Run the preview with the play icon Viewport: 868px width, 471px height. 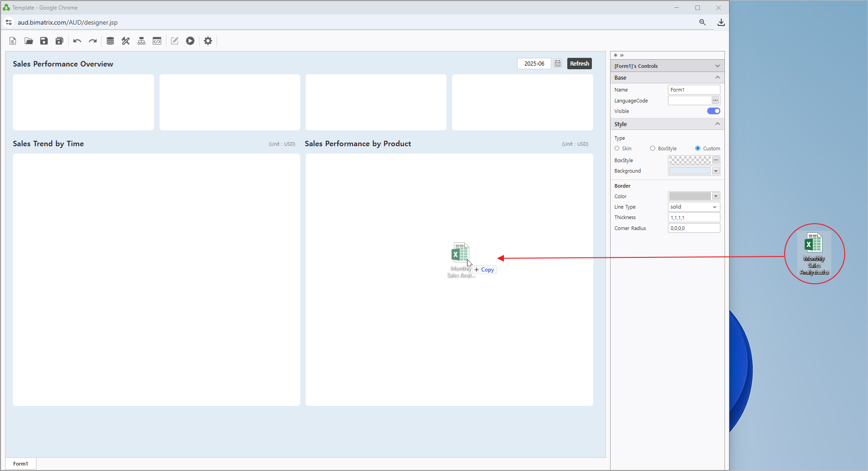coord(190,41)
